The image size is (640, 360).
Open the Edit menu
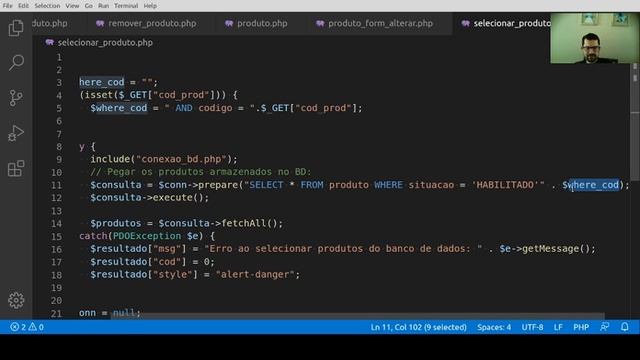click(23, 6)
